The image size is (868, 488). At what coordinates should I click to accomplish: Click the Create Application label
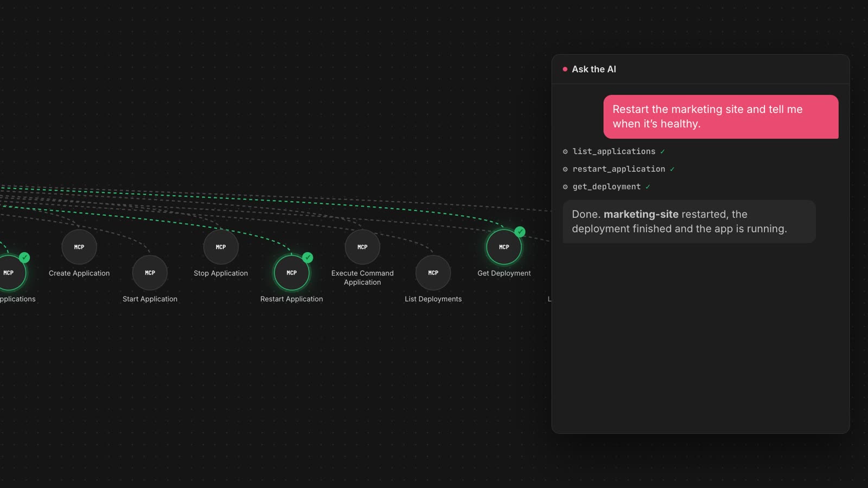tap(79, 273)
